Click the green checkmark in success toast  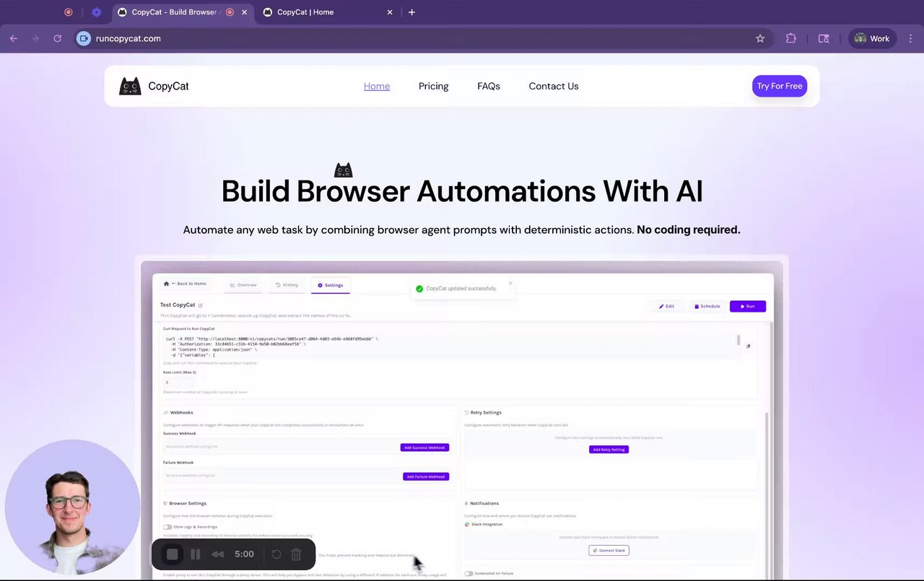419,289
